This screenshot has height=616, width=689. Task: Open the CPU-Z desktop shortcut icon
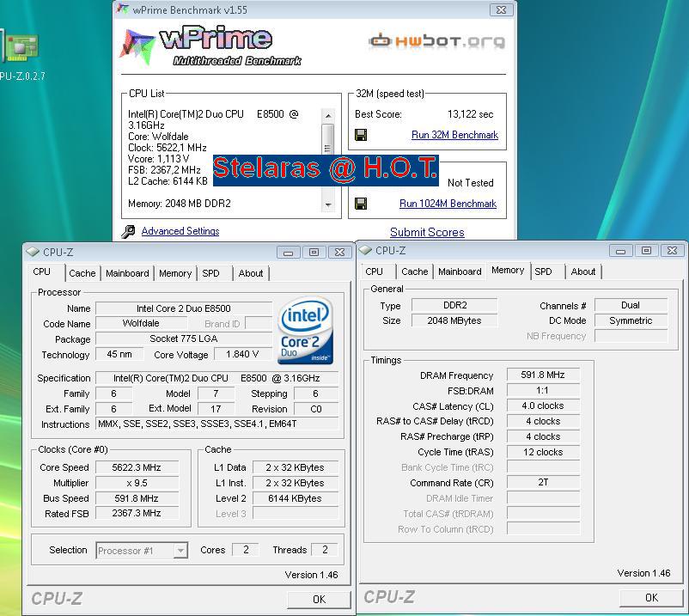[x=21, y=47]
